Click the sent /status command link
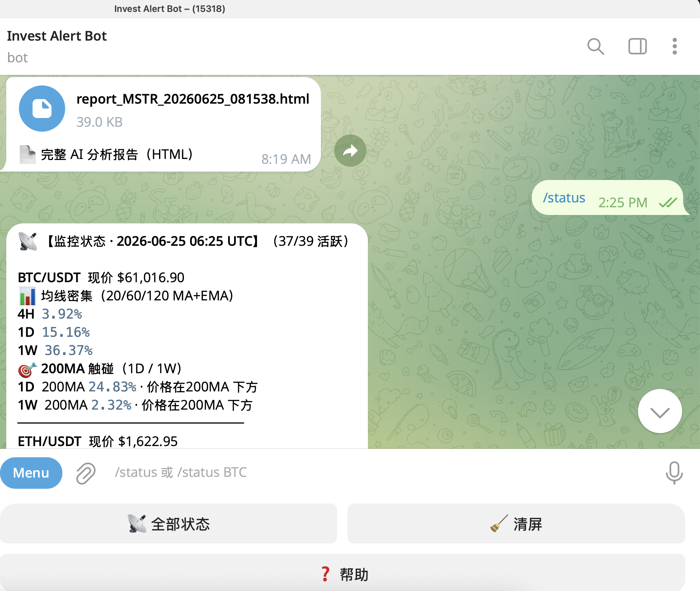Image resolution: width=700 pixels, height=591 pixels. pos(564,198)
